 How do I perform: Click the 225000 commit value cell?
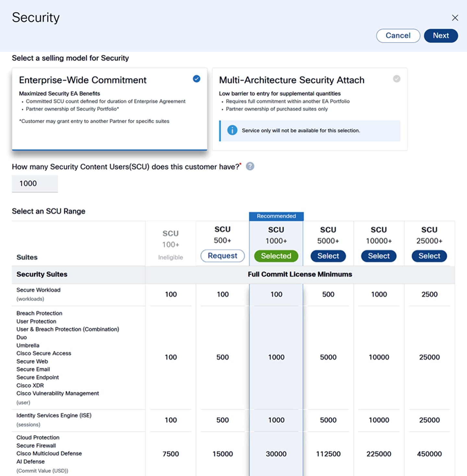[x=379, y=454]
